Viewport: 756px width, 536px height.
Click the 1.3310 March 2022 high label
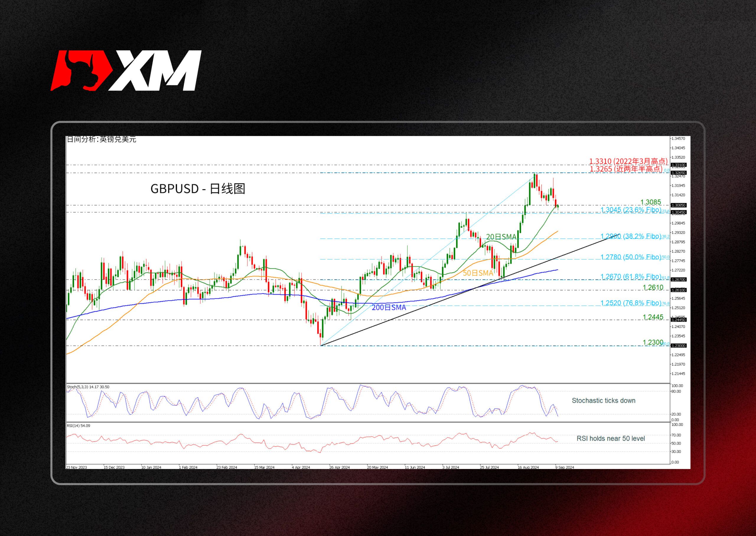(x=628, y=161)
